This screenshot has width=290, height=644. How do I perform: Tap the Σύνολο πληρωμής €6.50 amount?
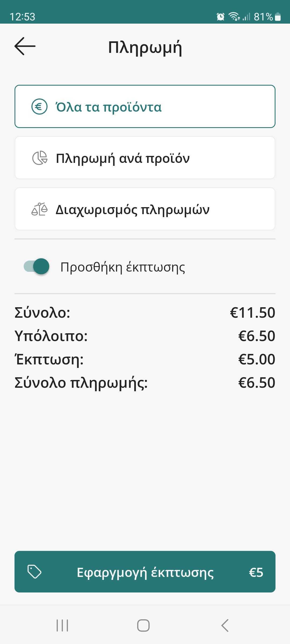tap(257, 383)
